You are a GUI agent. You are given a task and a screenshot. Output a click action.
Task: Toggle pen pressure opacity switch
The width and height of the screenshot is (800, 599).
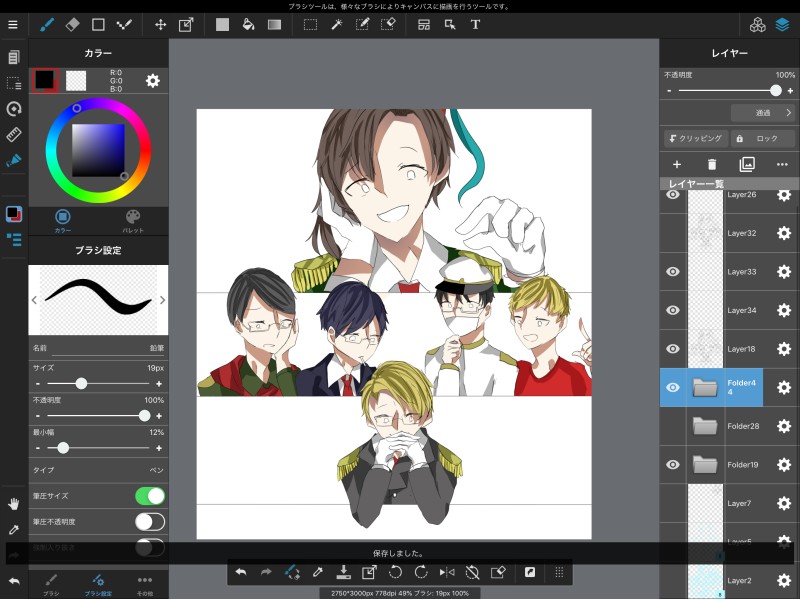pyautogui.click(x=150, y=522)
